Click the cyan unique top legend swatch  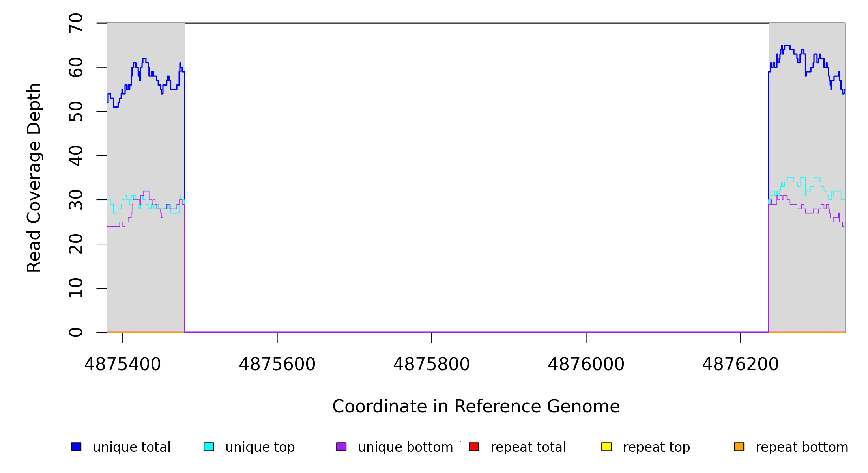tap(209, 447)
